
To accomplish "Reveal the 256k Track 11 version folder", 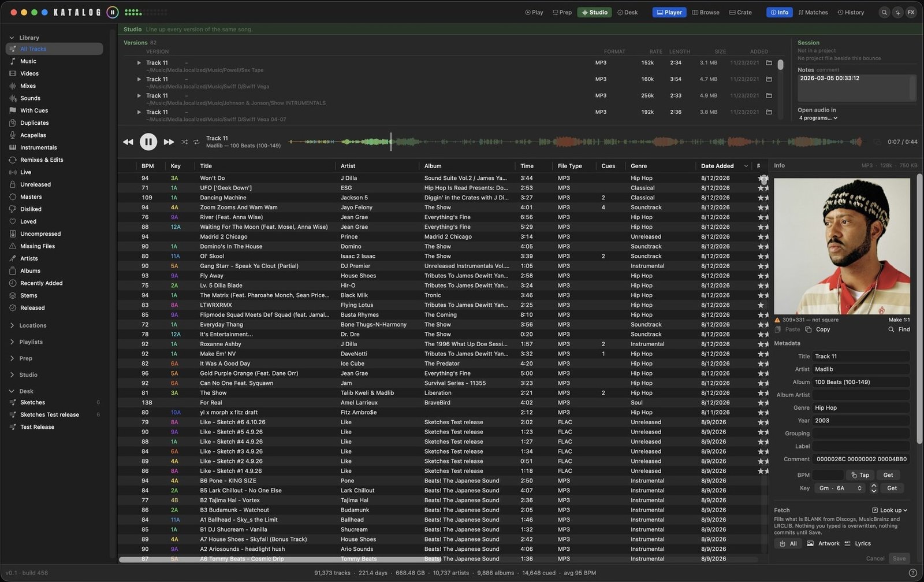I will [769, 95].
